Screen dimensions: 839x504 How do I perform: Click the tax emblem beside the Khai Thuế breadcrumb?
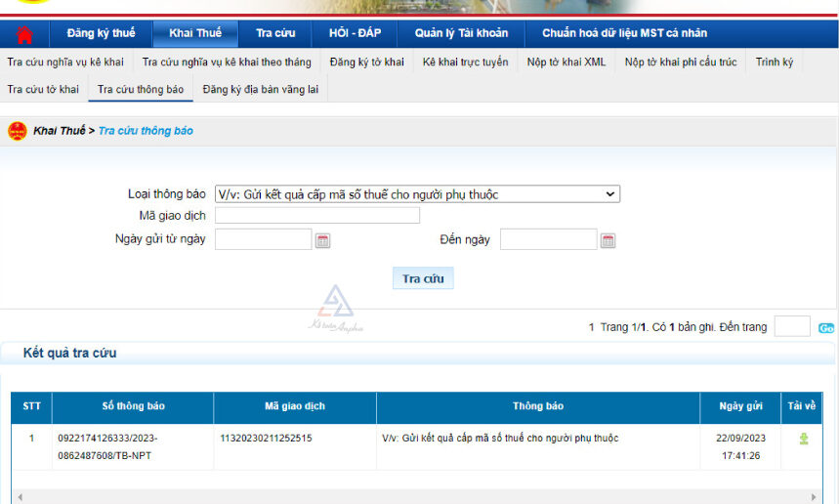click(18, 131)
